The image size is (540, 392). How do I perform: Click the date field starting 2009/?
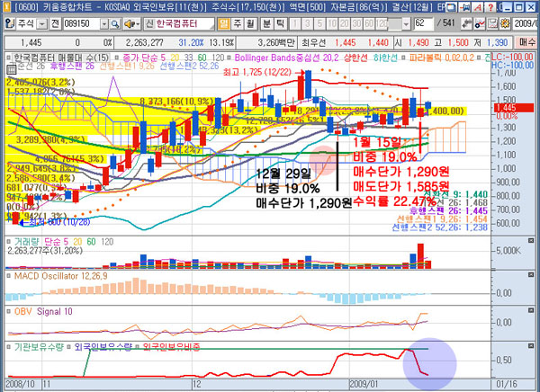[x=526, y=23]
